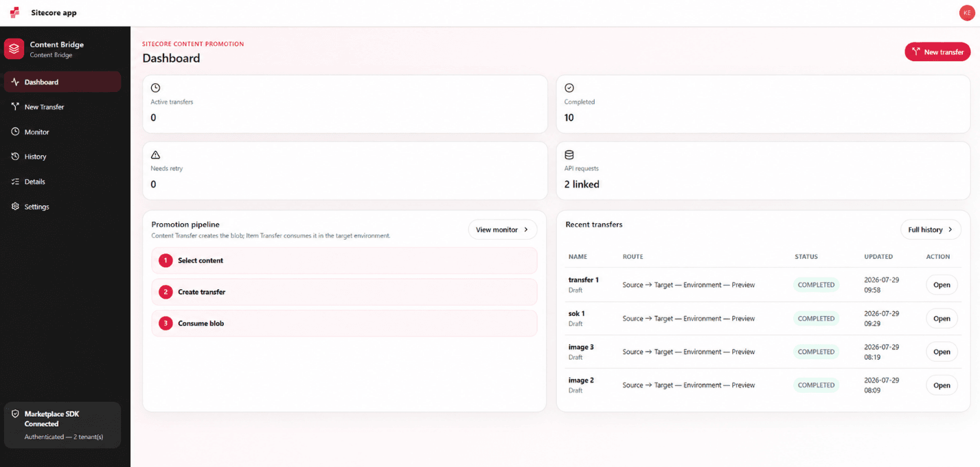Click the warning triangle on Needs retry card
This screenshot has width=980, height=467.
point(155,155)
